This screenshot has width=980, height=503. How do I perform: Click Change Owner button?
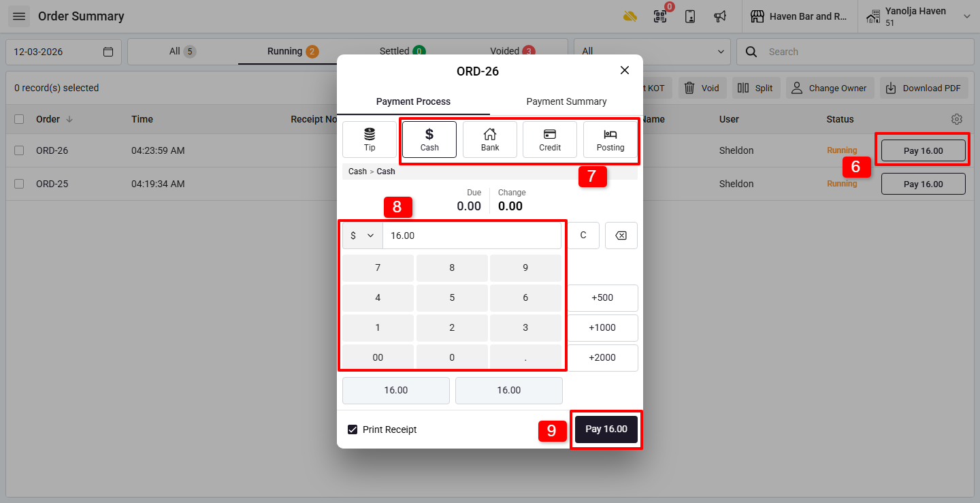830,88
